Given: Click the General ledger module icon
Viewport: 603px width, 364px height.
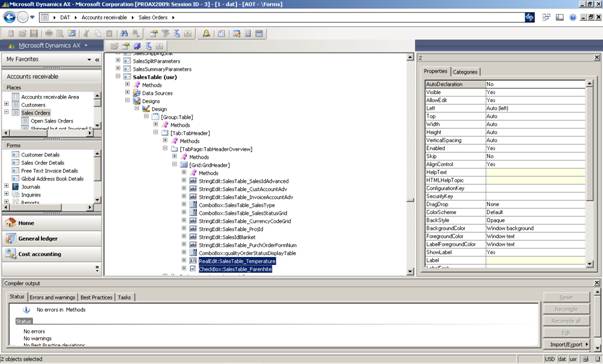Looking at the screenshot, I should click(10, 238).
